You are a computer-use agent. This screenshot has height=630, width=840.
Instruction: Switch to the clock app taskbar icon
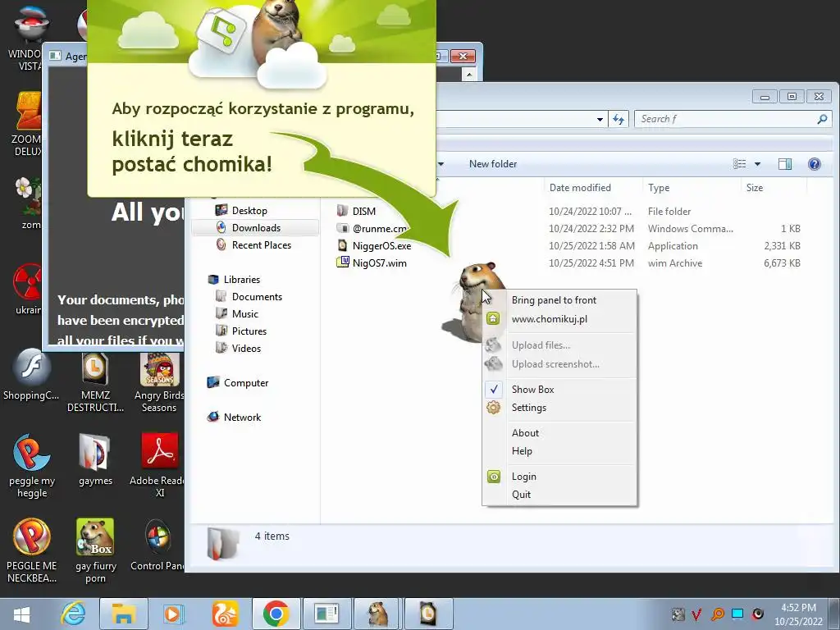pyautogui.click(x=427, y=614)
